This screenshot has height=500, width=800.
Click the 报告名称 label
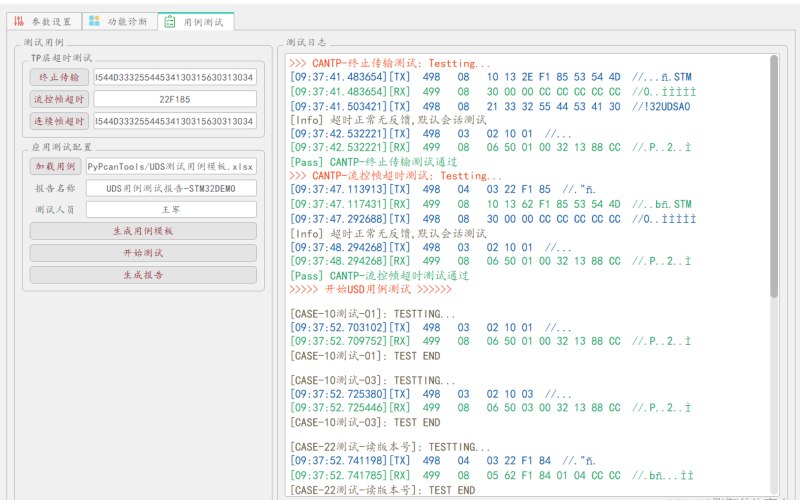(x=55, y=188)
